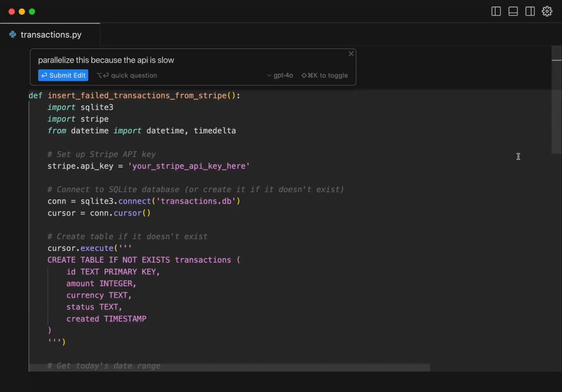Open the gpt-4o model dropdown
Image resolution: width=562 pixels, height=392 pixels.
(x=280, y=75)
